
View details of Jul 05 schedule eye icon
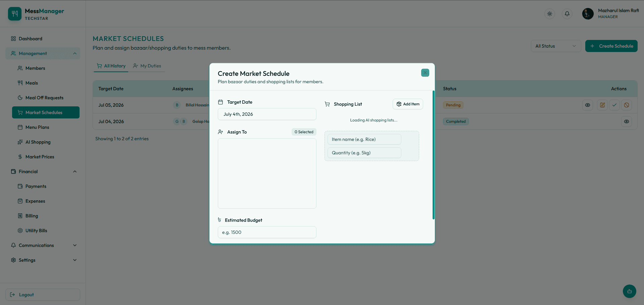(588, 105)
